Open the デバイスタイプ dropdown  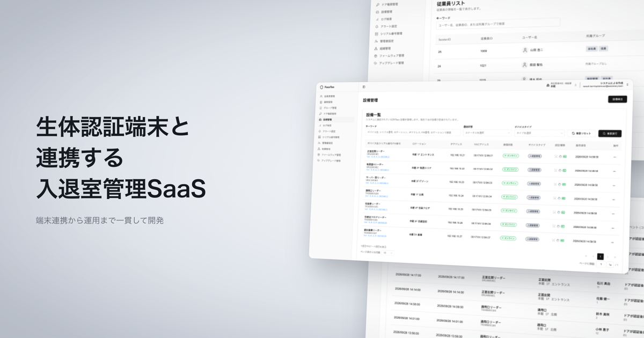coord(539,133)
